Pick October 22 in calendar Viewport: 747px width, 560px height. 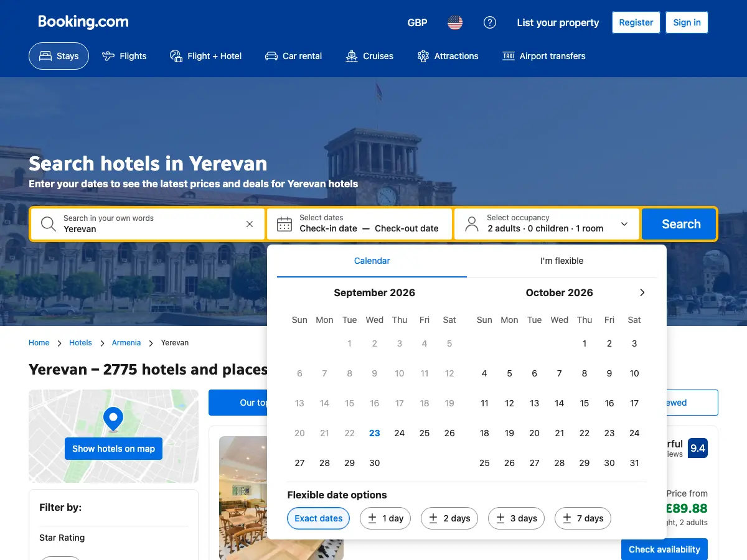(585, 433)
